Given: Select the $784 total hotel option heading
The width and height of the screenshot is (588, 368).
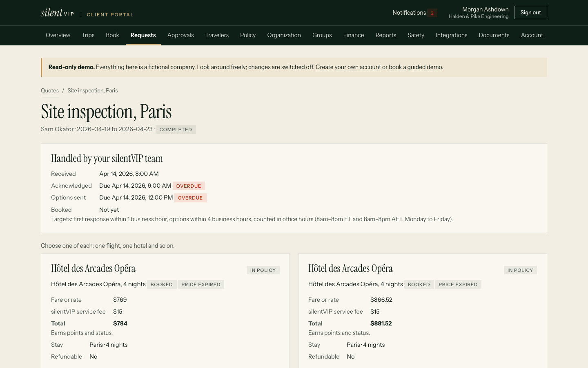Looking at the screenshot, I should (x=93, y=268).
